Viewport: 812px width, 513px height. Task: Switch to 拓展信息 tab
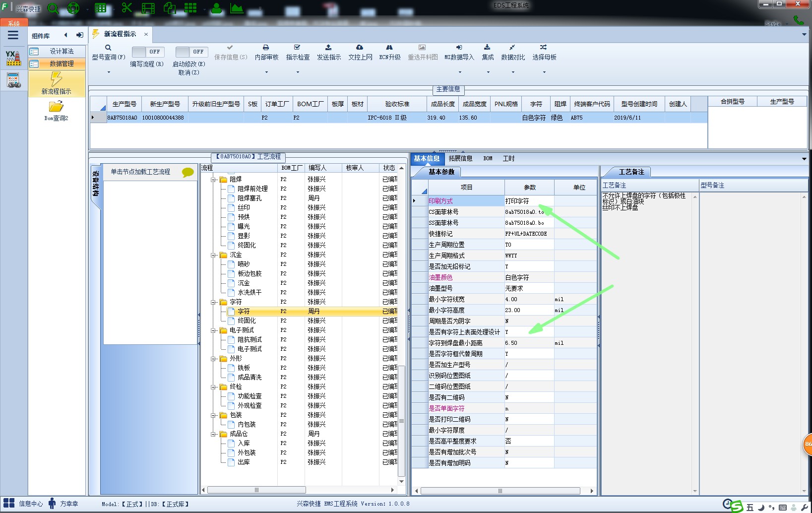(x=460, y=159)
